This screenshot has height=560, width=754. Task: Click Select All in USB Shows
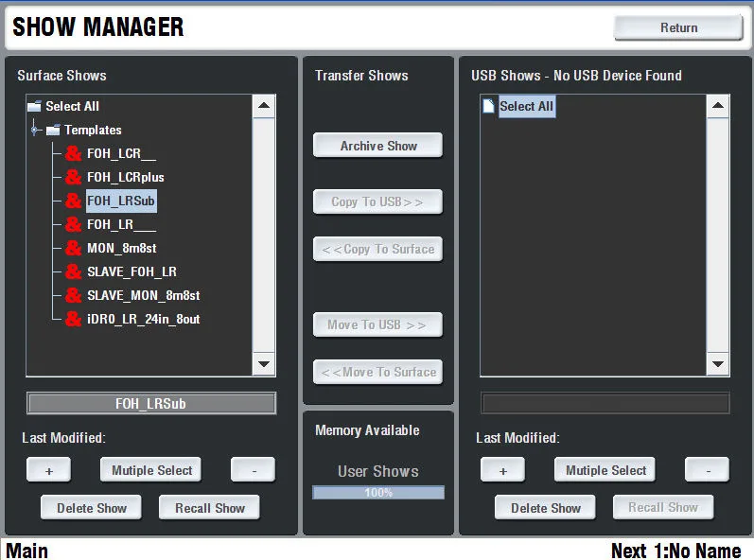tap(527, 106)
